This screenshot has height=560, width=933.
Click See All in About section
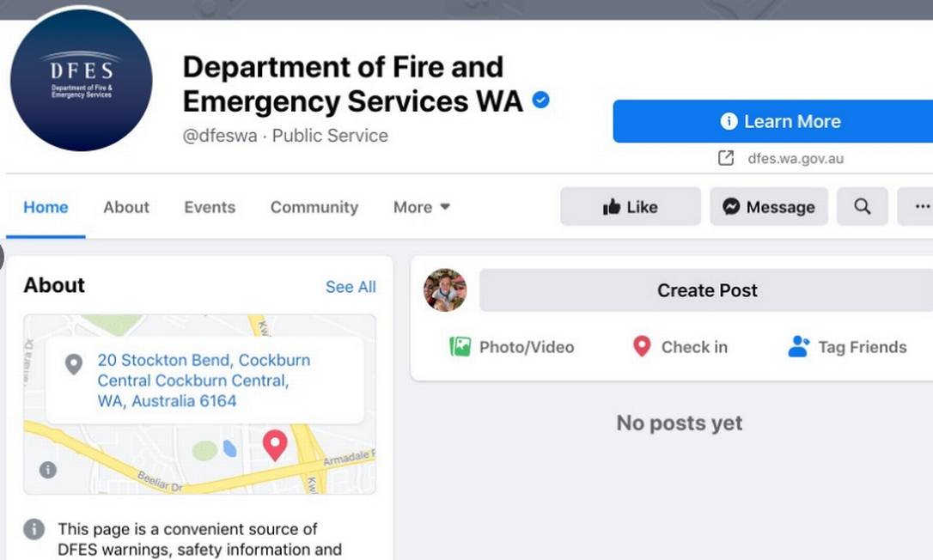point(351,287)
